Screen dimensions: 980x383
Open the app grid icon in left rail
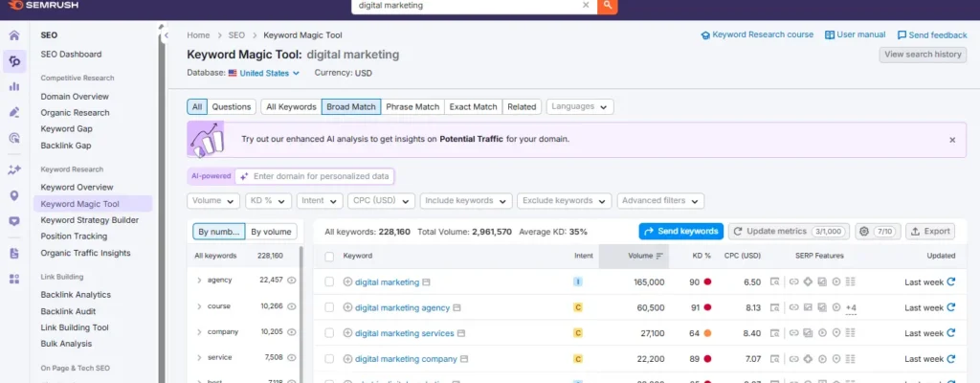(13, 280)
